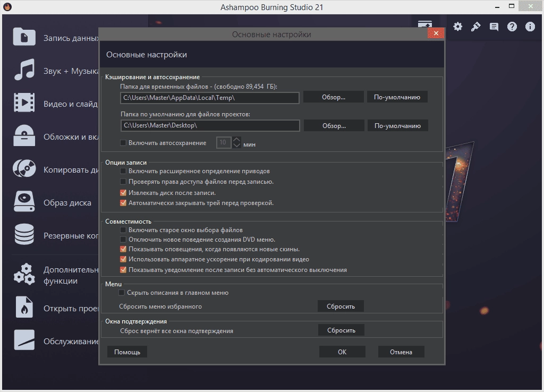Enable Включить автосохранение checkbox
The width and height of the screenshot is (544, 392).
tap(123, 142)
